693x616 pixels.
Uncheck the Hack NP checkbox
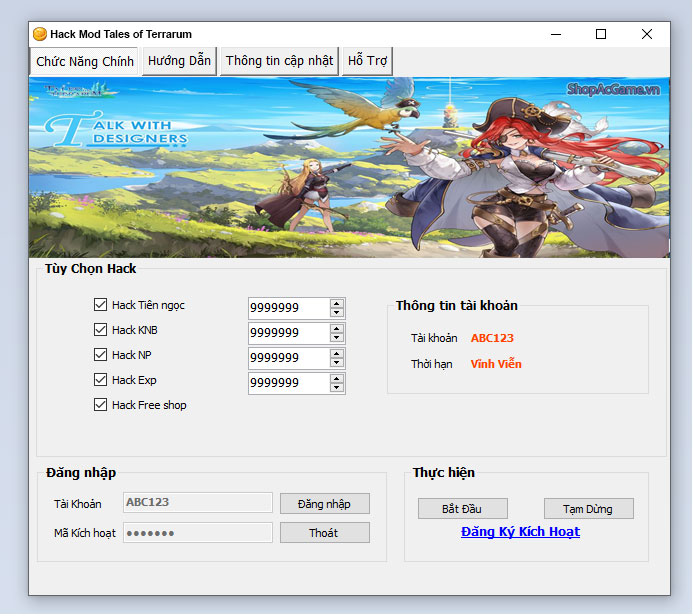pos(100,355)
